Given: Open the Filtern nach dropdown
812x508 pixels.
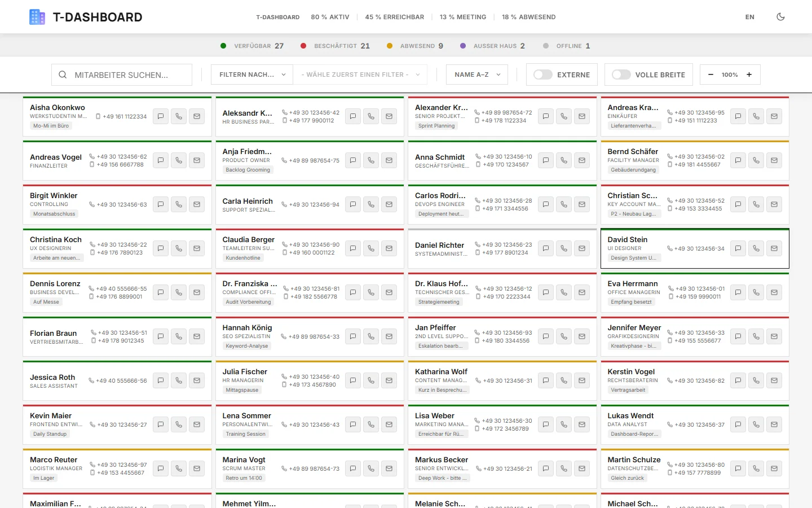Looking at the screenshot, I should point(252,75).
